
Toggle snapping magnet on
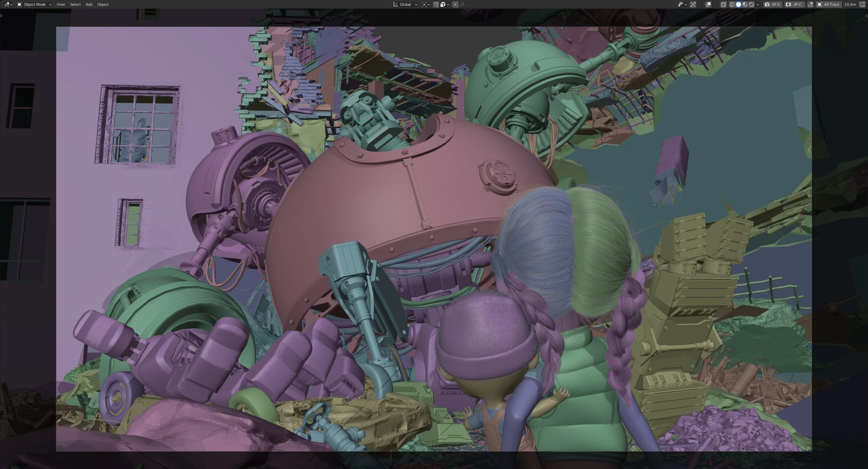(436, 5)
